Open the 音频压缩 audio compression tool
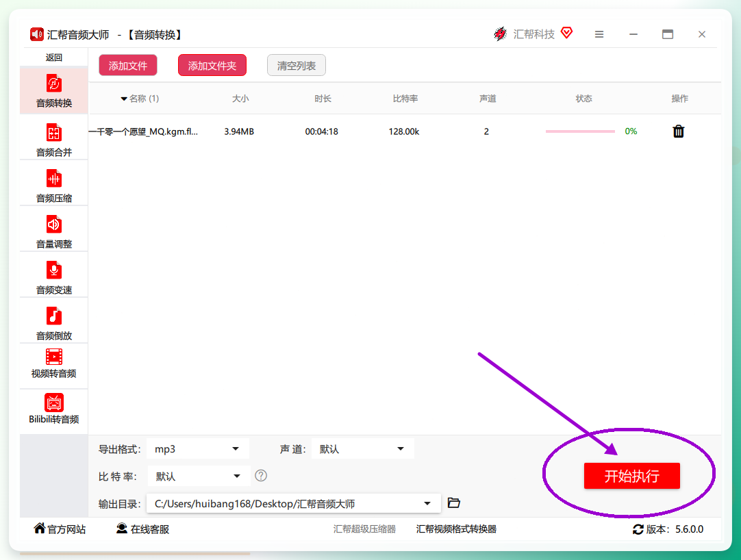This screenshot has width=741, height=560. (x=54, y=186)
